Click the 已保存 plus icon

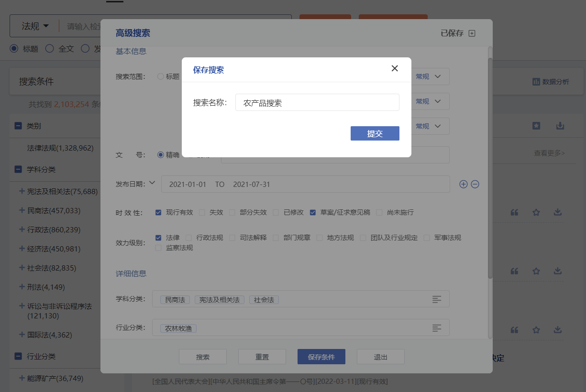[472, 33]
